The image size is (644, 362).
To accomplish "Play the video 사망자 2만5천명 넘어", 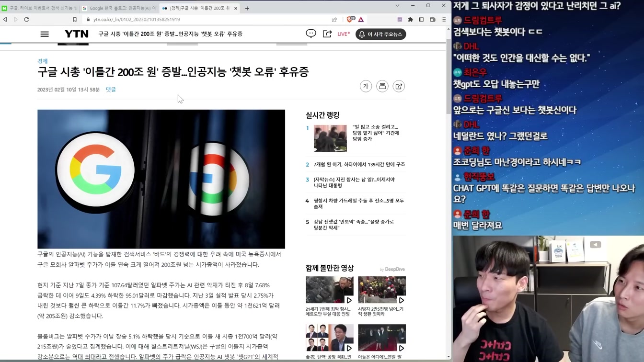I will coord(382,290).
